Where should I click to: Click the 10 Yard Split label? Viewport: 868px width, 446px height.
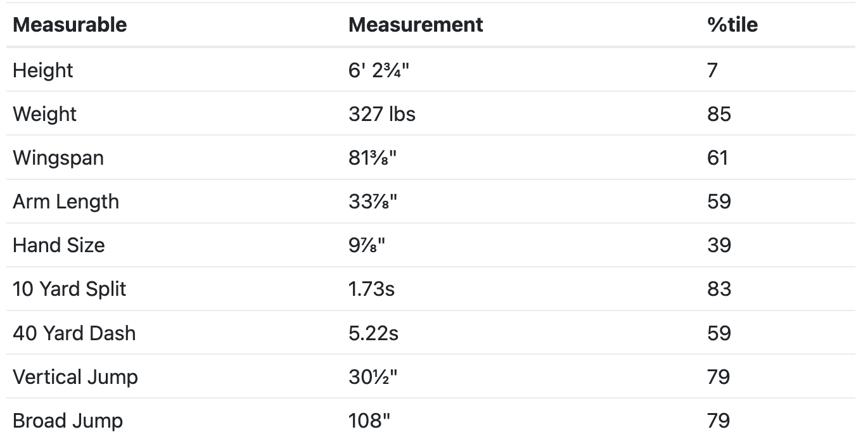click(x=70, y=289)
